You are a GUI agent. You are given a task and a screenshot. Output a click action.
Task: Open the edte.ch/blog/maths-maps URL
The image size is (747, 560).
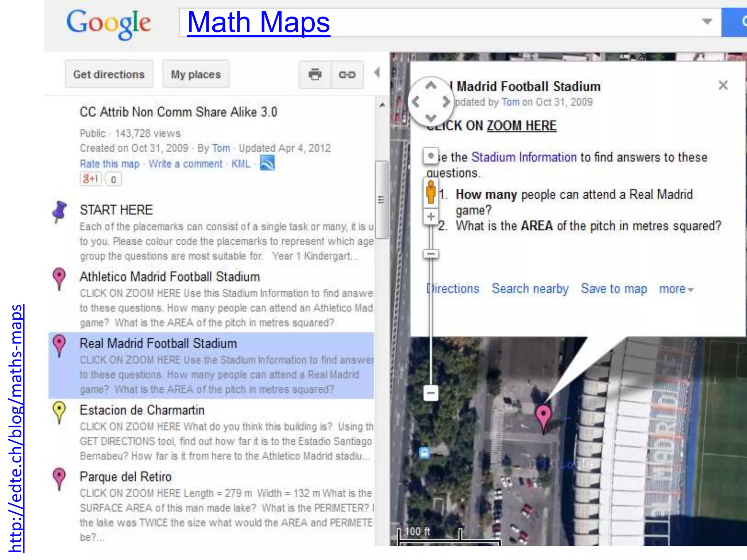(16, 428)
